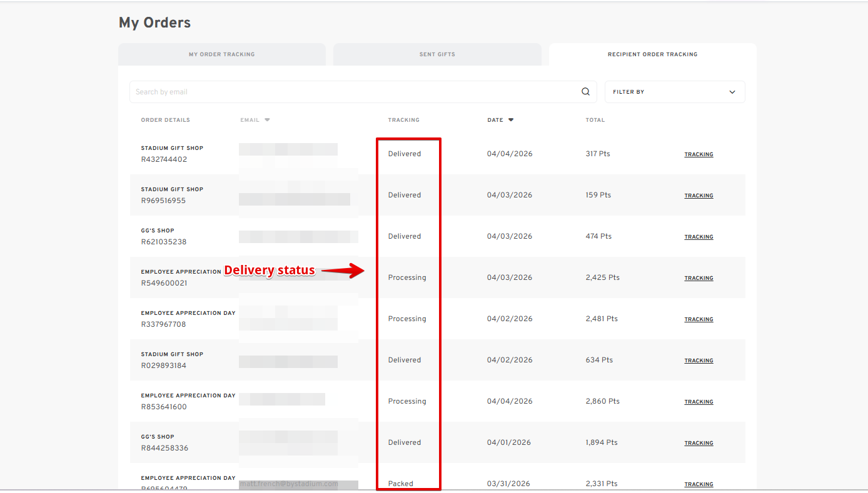Click order number R432744402
This screenshot has height=493, width=868.
[164, 159]
